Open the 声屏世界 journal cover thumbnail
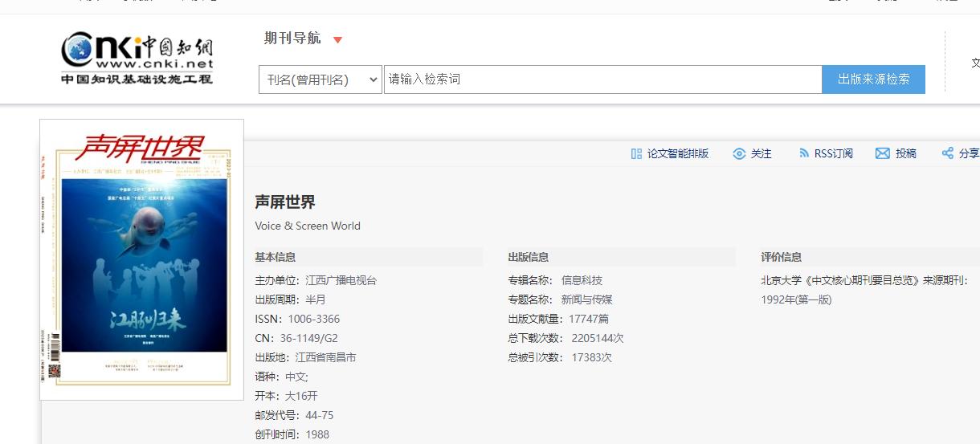980x444 pixels. point(141,259)
